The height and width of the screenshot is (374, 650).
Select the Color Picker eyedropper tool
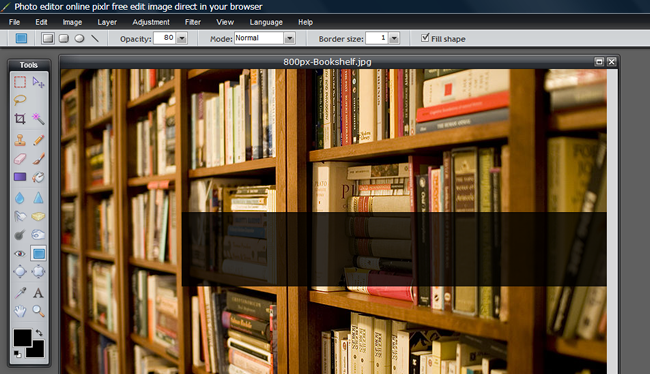20,293
